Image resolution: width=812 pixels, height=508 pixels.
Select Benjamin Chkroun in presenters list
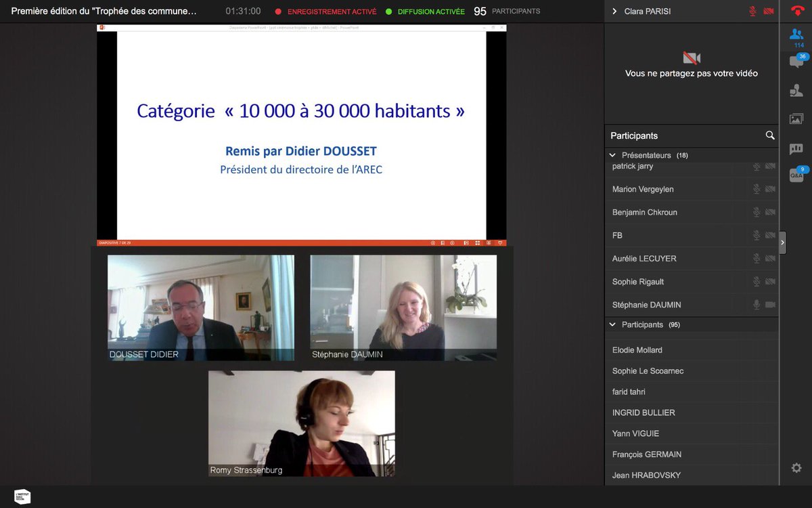692,212
